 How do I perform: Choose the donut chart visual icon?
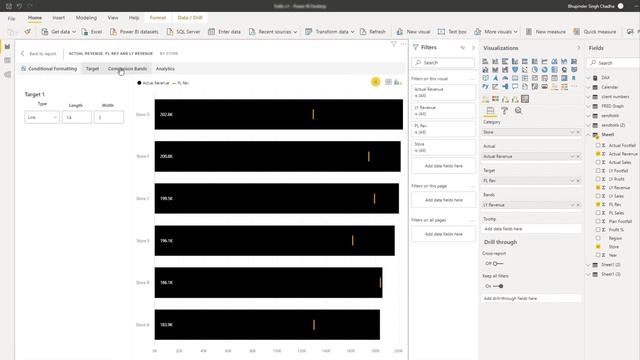coord(544,70)
